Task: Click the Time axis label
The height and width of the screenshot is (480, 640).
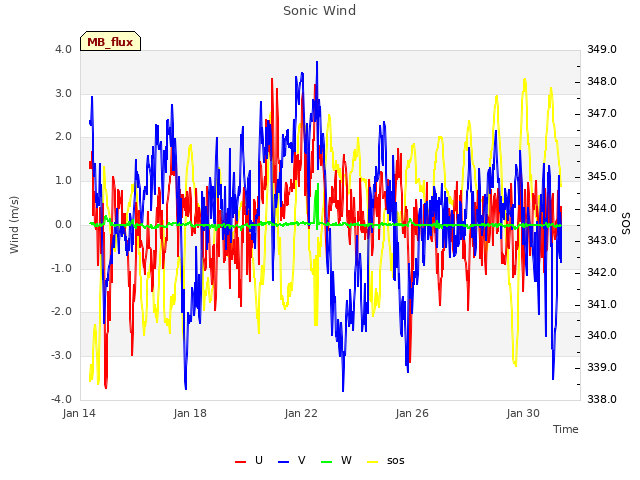Action: tap(566, 429)
